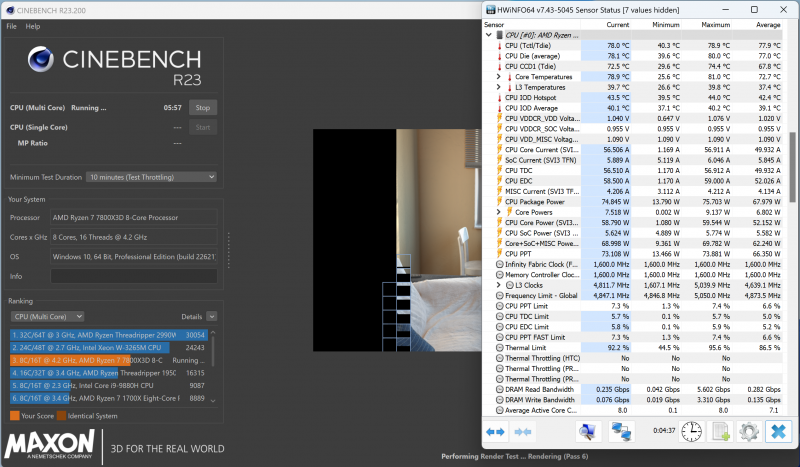The height and width of the screenshot is (467, 800).
Task: Open the Cinebench Help menu
Action: tap(33, 26)
